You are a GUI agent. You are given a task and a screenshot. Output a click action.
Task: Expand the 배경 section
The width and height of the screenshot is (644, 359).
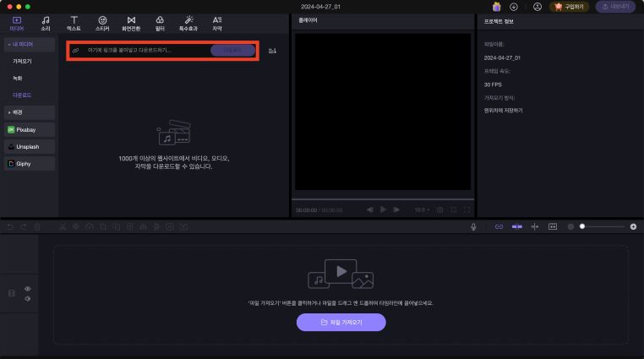30,112
